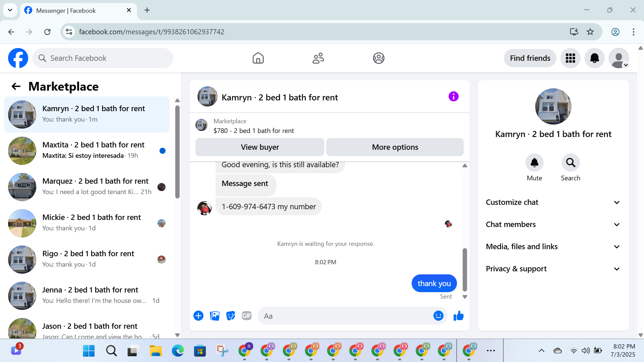Choose a GIF icon
This screenshot has width=644, height=362.
247,316
